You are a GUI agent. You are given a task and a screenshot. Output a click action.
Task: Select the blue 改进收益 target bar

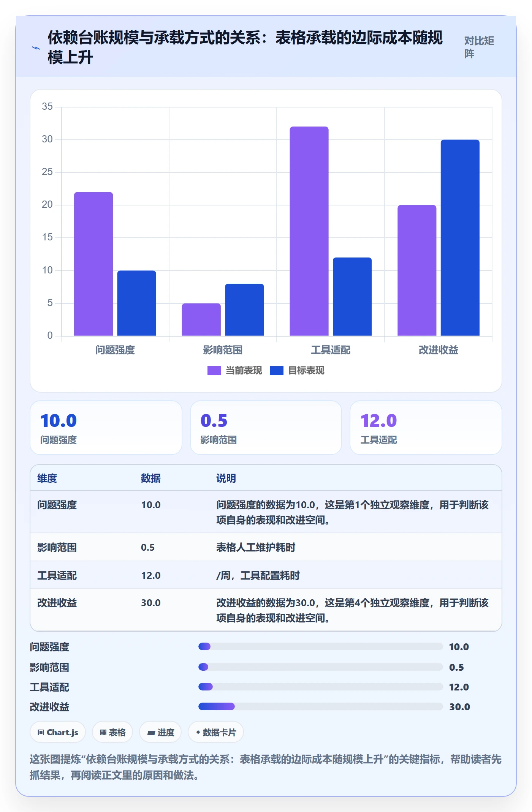pyautogui.click(x=460, y=238)
